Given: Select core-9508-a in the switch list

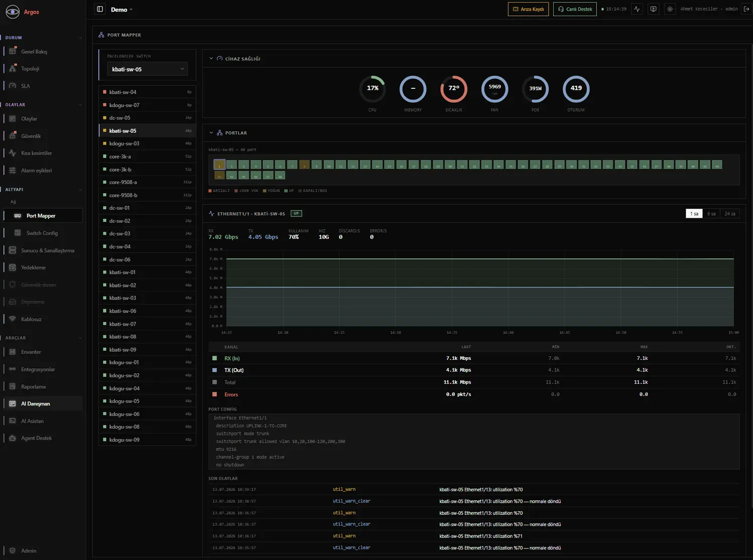Looking at the screenshot, I should [x=147, y=182].
